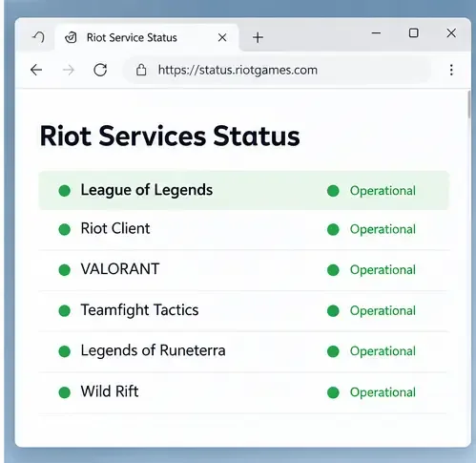
Task: Open the Teamfight Tactics status row
Action: (x=243, y=311)
